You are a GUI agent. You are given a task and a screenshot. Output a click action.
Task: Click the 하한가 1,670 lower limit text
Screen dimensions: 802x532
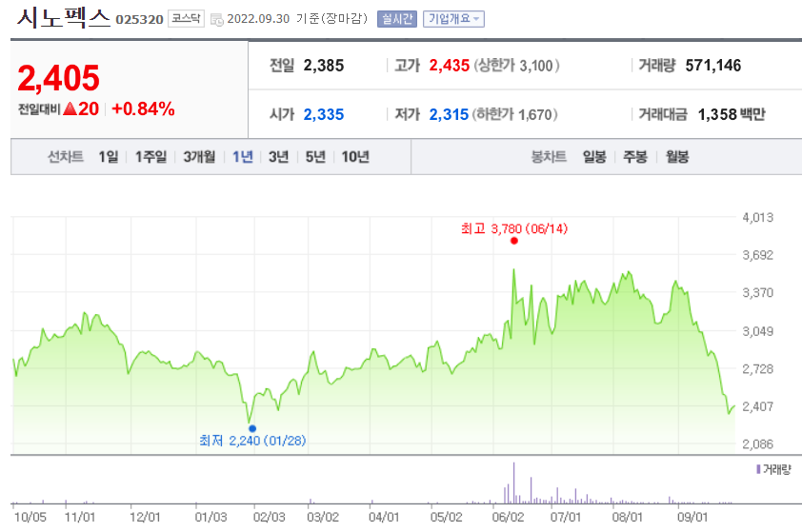[514, 114]
